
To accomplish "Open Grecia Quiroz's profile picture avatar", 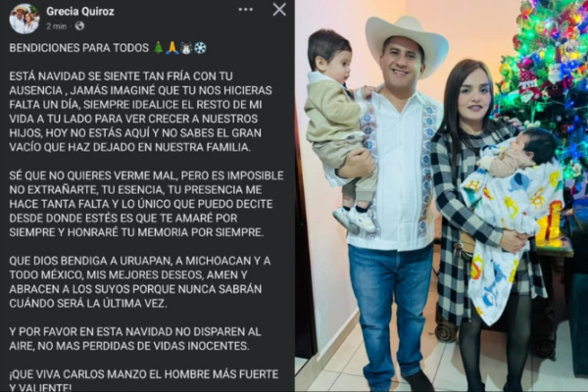I will 24,18.
